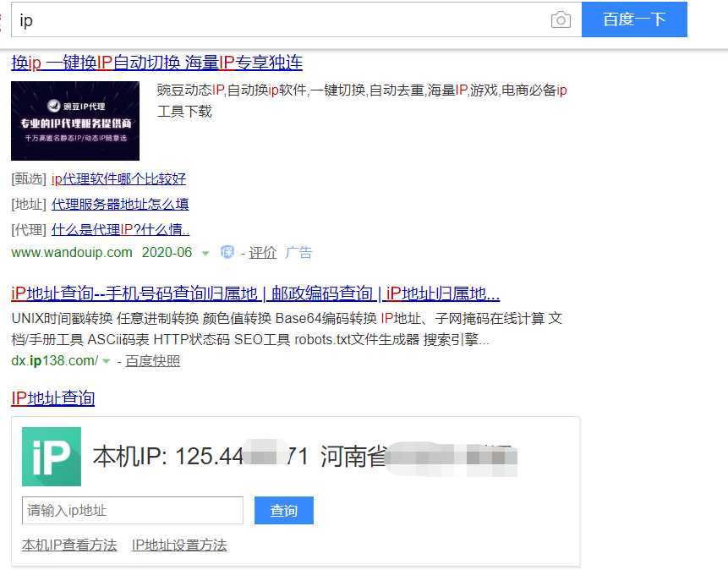Open link 什么是代理IP?什么情..

[120, 229]
